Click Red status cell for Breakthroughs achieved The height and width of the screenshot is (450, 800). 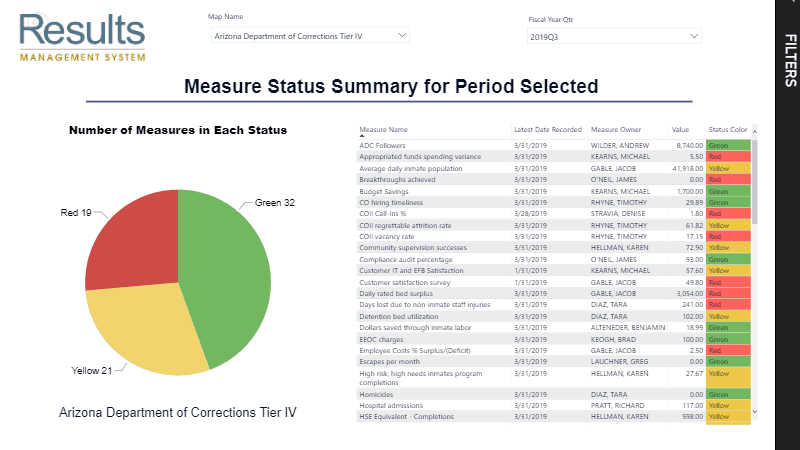[728, 180]
